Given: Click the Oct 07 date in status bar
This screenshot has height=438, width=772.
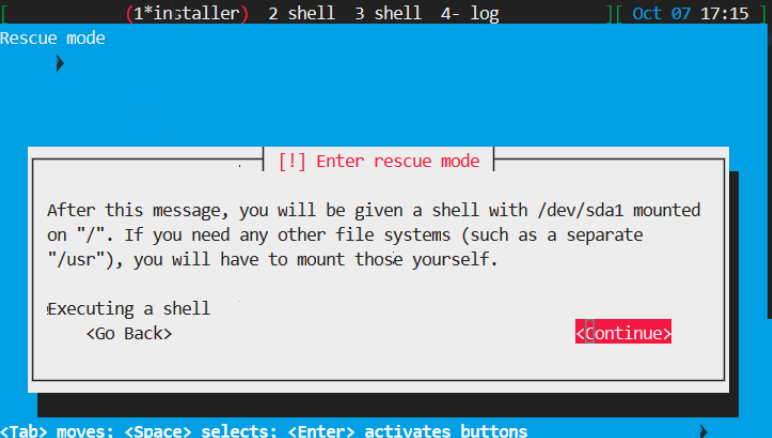Looking at the screenshot, I should click(661, 13).
